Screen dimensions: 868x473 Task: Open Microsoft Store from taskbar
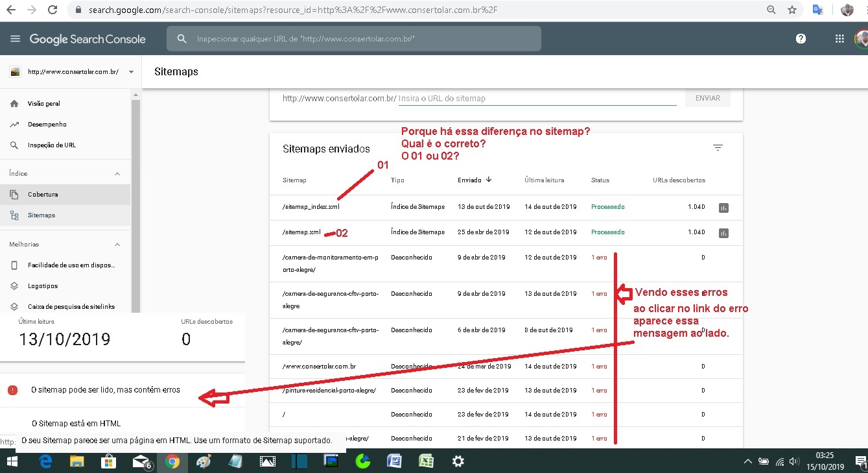(x=109, y=461)
